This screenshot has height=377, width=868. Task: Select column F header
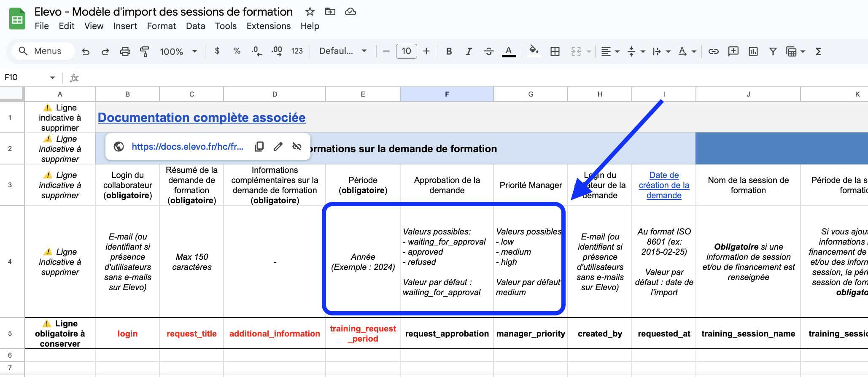click(447, 94)
